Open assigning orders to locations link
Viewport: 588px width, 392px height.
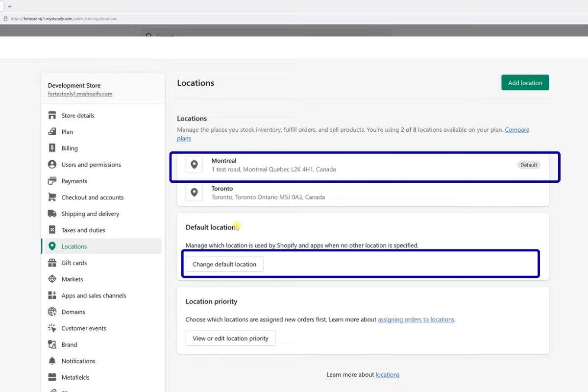pos(416,319)
